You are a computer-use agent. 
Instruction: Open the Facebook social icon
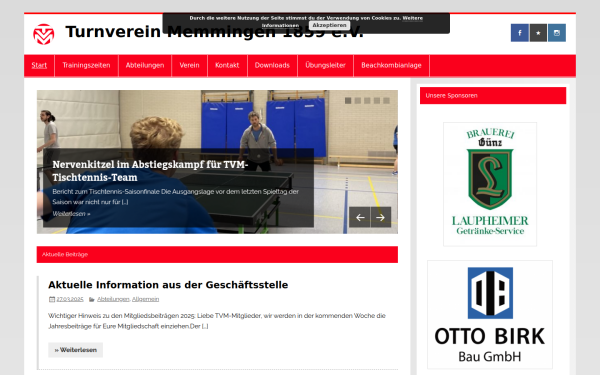[x=520, y=33]
